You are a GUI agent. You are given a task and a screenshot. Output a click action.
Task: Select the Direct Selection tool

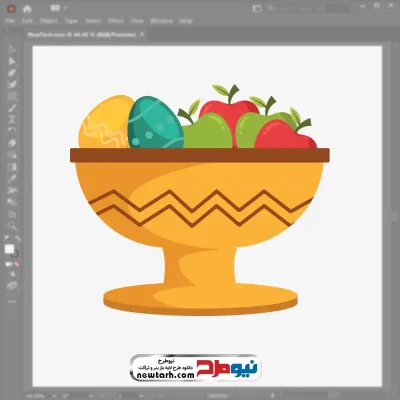12,61
